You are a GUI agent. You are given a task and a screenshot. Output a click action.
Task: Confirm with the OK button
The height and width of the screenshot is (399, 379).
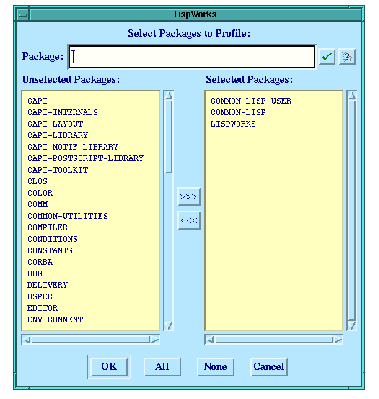click(109, 367)
